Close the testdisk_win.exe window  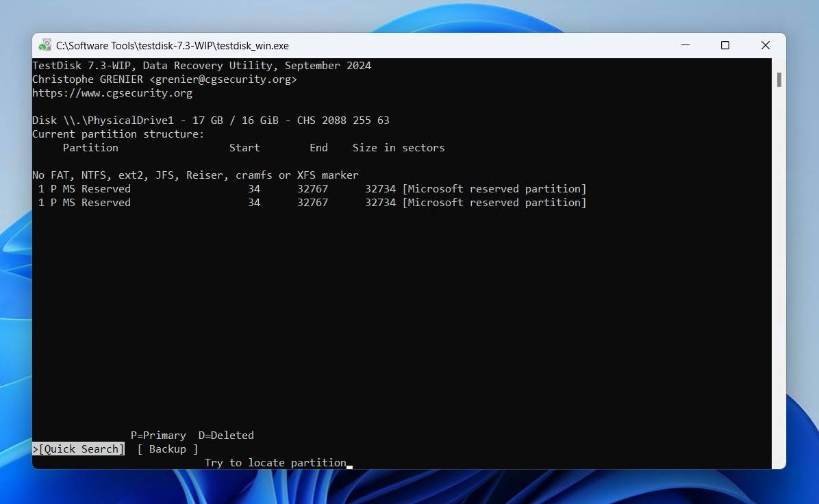click(765, 45)
